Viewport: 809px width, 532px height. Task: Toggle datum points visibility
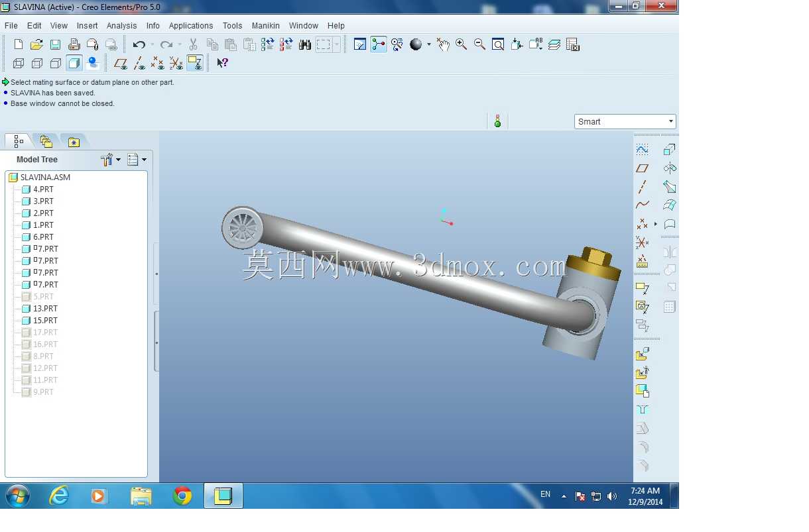[x=157, y=63]
